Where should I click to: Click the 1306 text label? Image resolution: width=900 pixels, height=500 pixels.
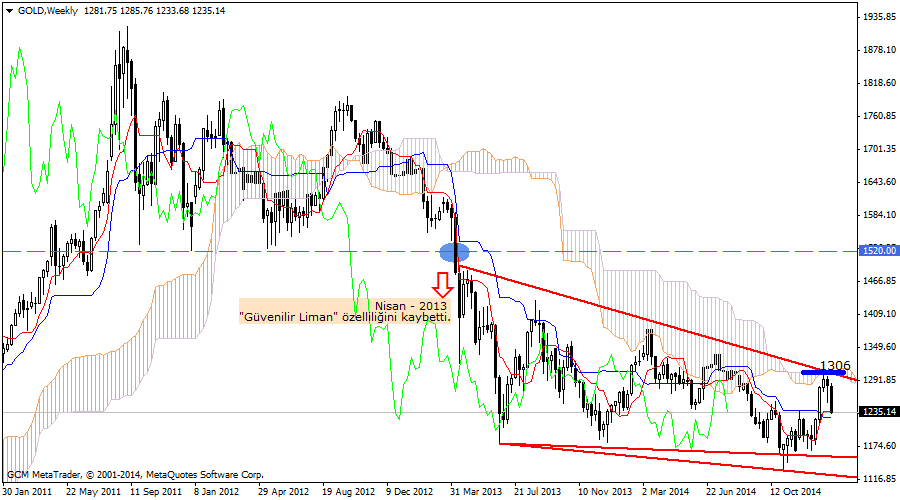pos(834,366)
